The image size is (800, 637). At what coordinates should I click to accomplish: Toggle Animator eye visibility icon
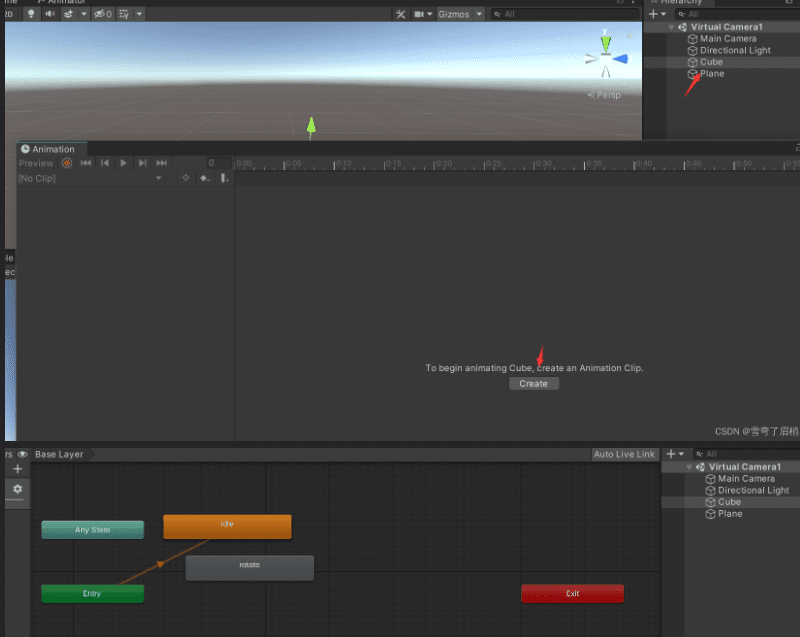pyautogui.click(x=22, y=454)
